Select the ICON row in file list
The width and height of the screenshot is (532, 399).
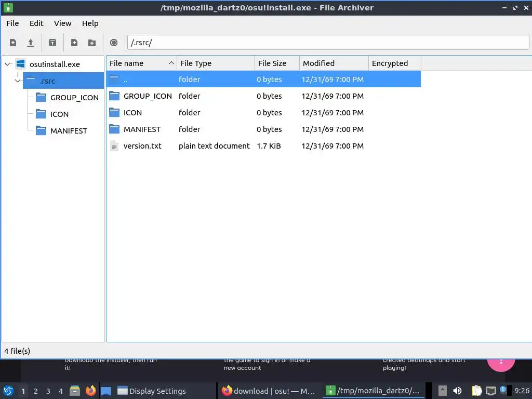tap(263, 113)
